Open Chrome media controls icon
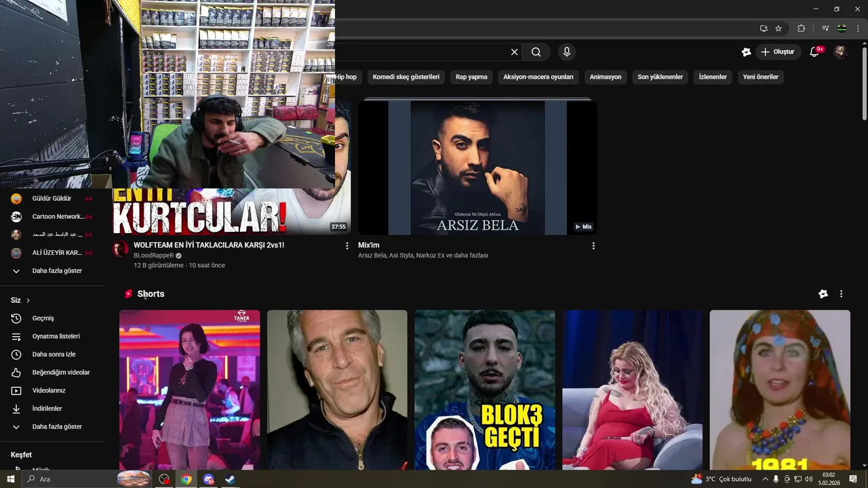Screen dimensions: 868x488 point(825,28)
